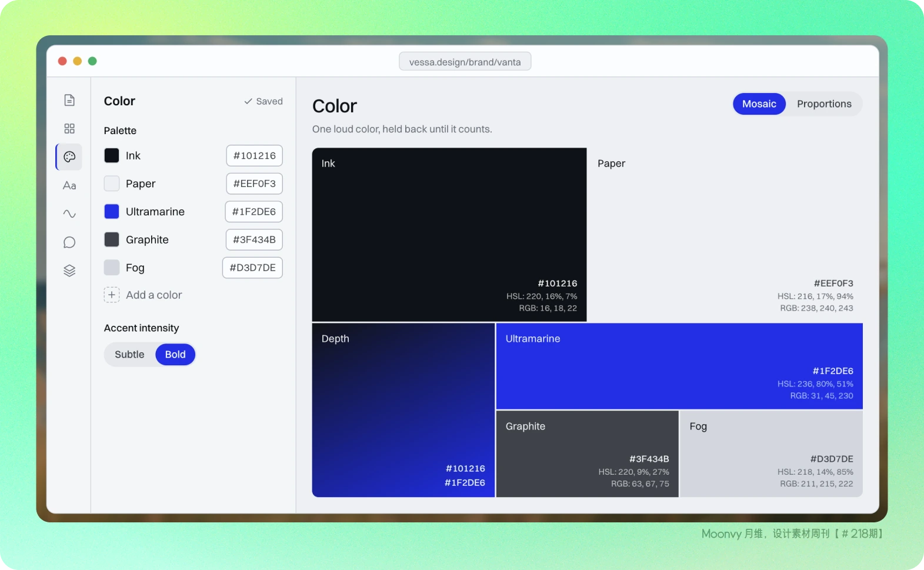
Task: Click 'RGB: 16, 18, 22' on Ink tile
Action: [x=548, y=308]
